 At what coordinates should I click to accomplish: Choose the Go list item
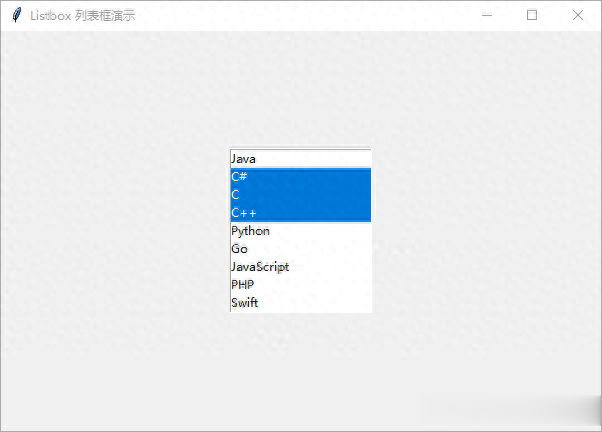301,249
